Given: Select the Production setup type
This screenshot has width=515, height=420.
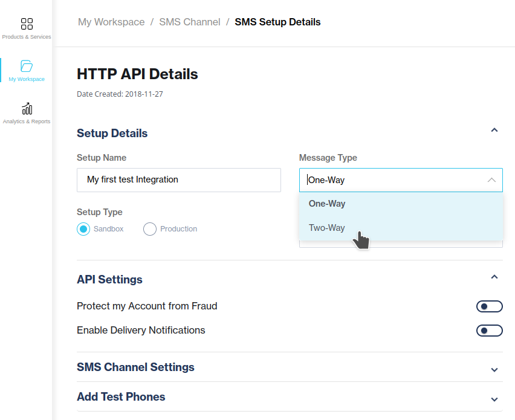Looking at the screenshot, I should 150,229.
